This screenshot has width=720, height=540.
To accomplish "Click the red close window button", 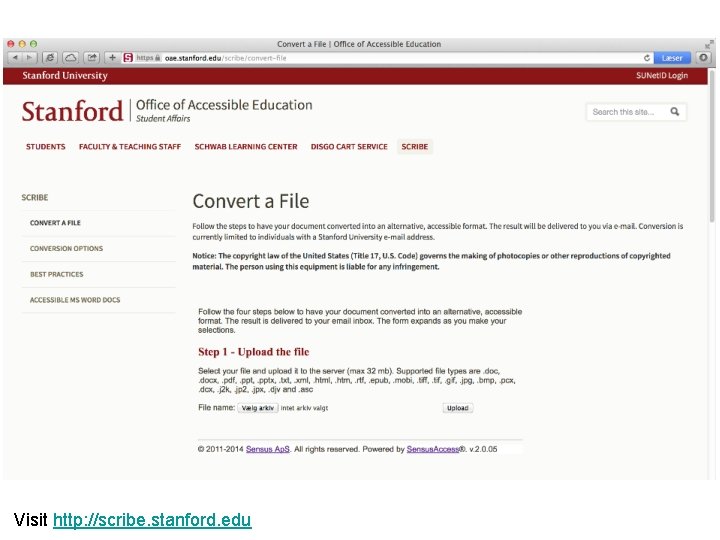I will click(11, 44).
